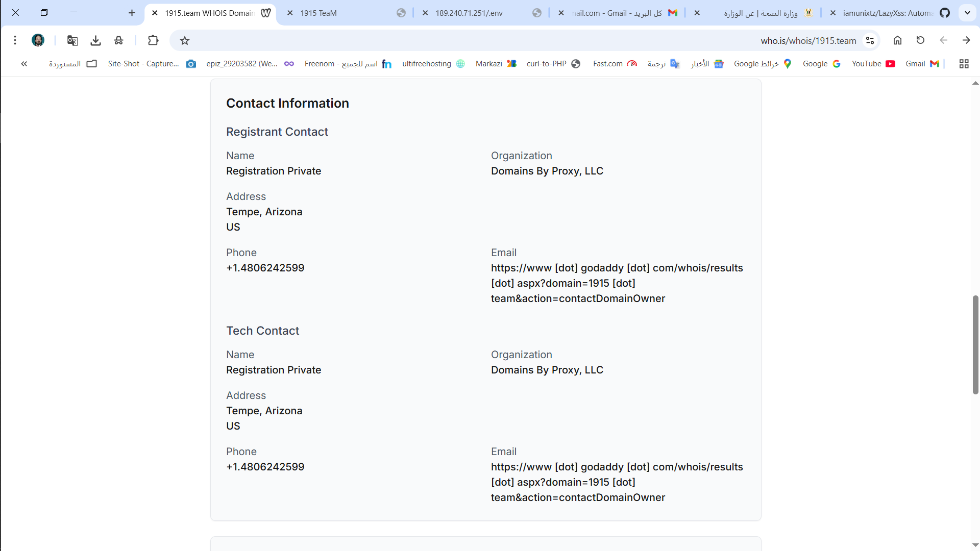Navigate forward with the right arrow
This screenshot has height=551, width=980.
[x=966, y=40]
